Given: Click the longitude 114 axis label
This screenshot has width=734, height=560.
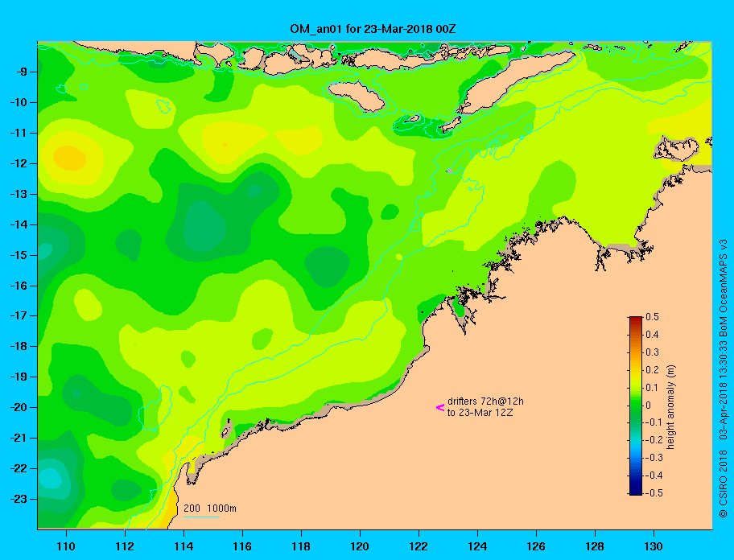Looking at the screenshot, I should tap(183, 546).
